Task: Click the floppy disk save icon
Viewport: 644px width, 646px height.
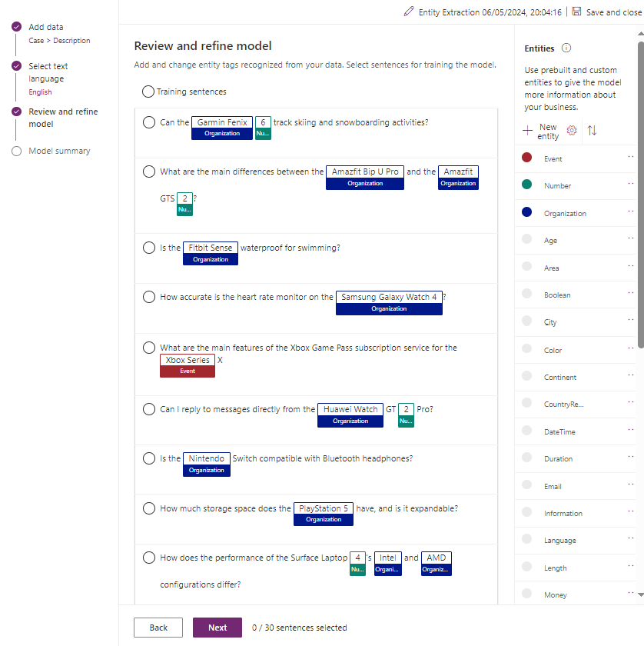Action: coord(577,12)
